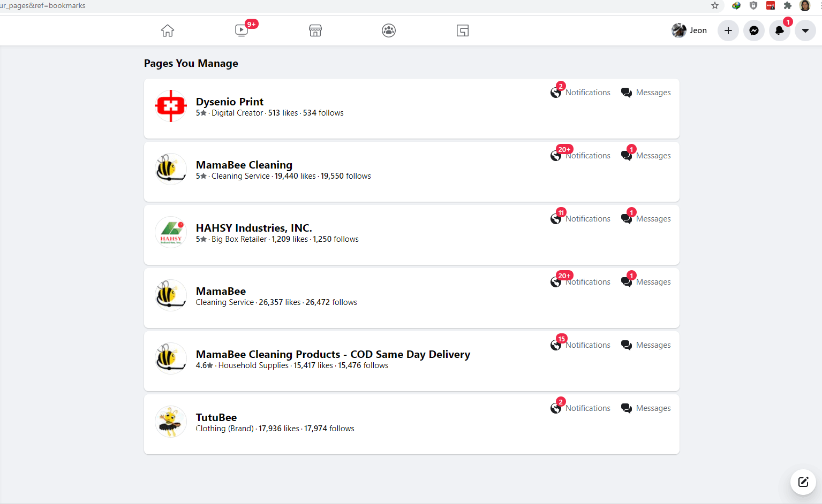Click the 'Pages You Manage' heading
Image resolution: width=822 pixels, height=504 pixels.
(191, 63)
